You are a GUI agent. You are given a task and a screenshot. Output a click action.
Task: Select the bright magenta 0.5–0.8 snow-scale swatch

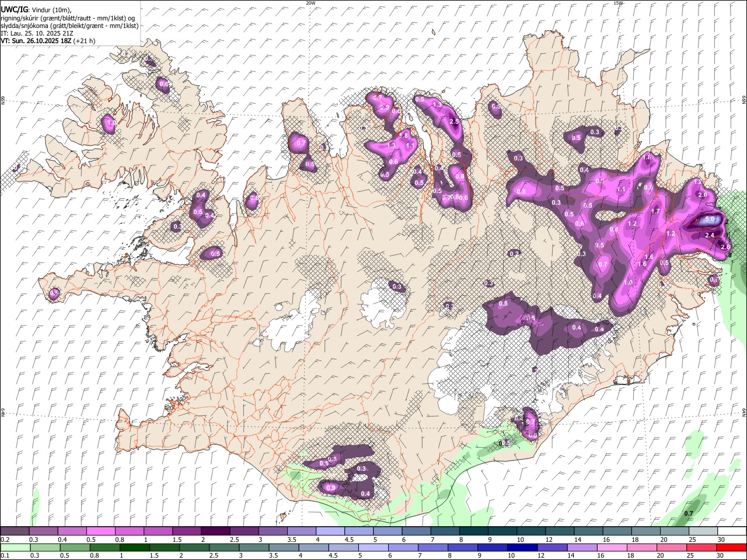pos(100,531)
